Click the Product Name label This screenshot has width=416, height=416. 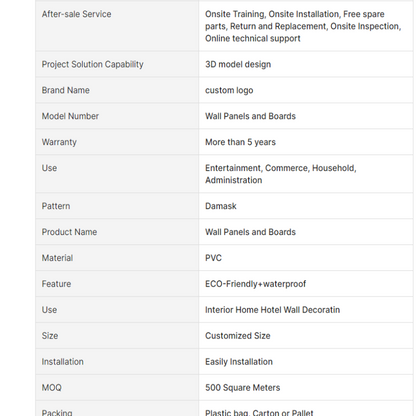pyautogui.click(x=69, y=232)
